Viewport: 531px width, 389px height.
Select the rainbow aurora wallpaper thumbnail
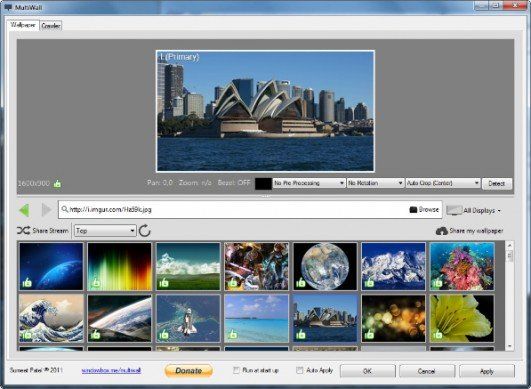pyautogui.click(x=120, y=266)
